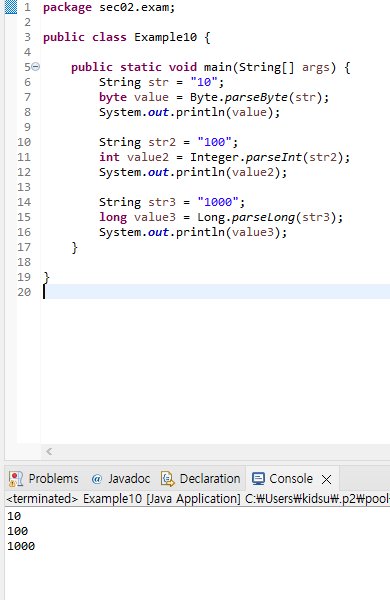Click the long keyword on line 15
The height and width of the screenshot is (600, 390).
113,217
